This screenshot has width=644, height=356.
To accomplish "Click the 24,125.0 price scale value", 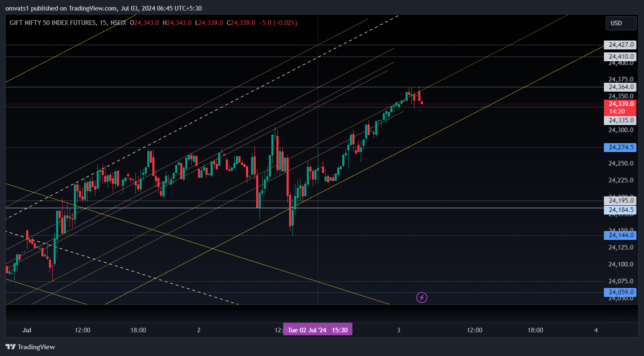I will point(621,247).
